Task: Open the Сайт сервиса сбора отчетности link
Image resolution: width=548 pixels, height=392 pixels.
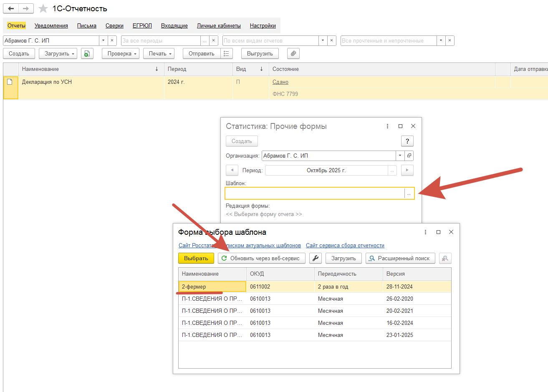Action: [345, 245]
